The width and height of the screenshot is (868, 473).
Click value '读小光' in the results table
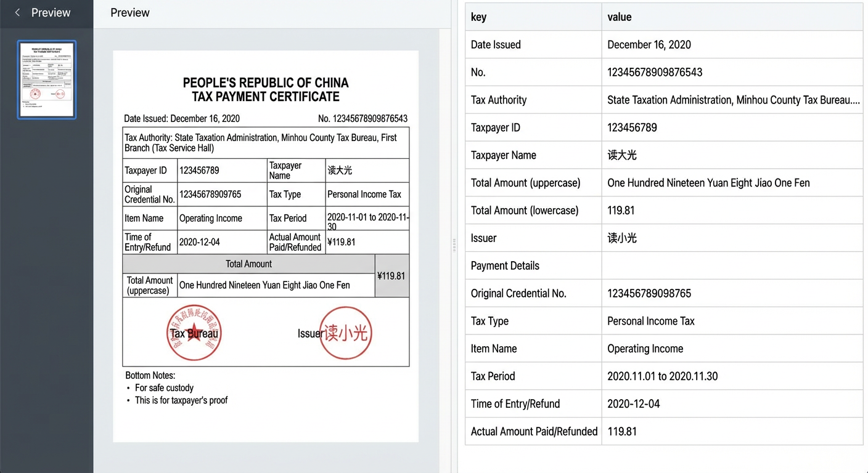(732, 238)
